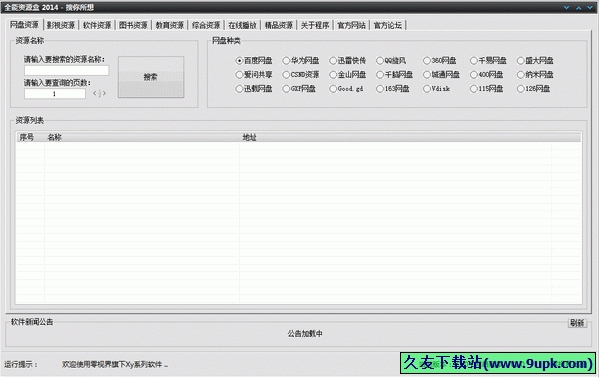599x377 pixels.
Task: Open the 综合资源 tab
Action: [x=206, y=25]
